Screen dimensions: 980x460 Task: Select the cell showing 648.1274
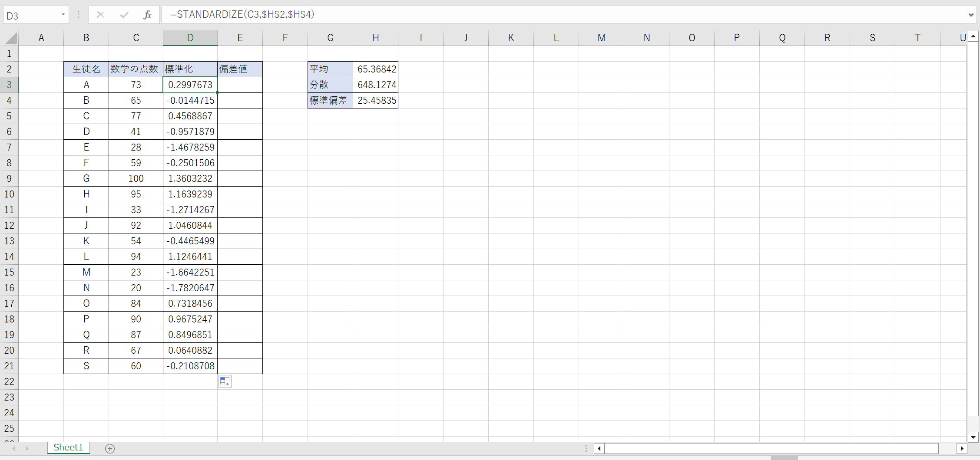tap(376, 85)
